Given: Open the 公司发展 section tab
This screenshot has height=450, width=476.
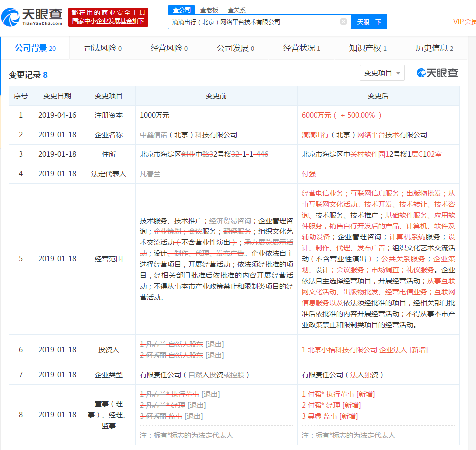Looking at the screenshot, I should point(235,48).
